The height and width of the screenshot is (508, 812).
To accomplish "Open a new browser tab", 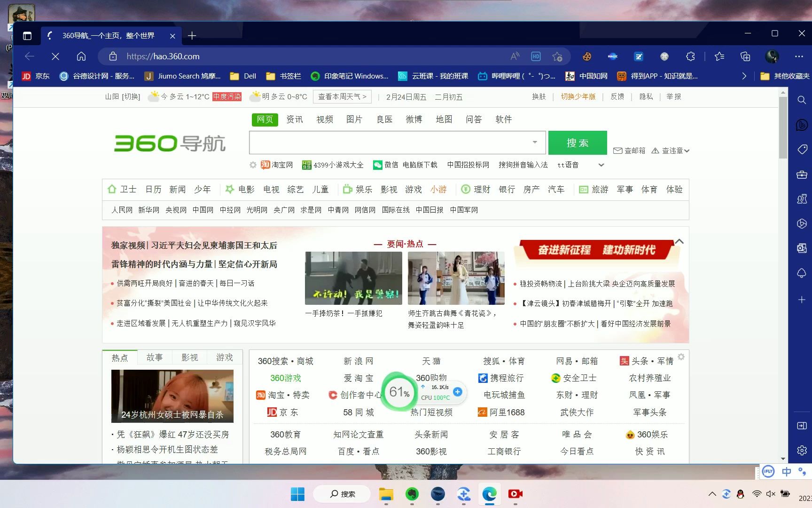I will click(192, 36).
